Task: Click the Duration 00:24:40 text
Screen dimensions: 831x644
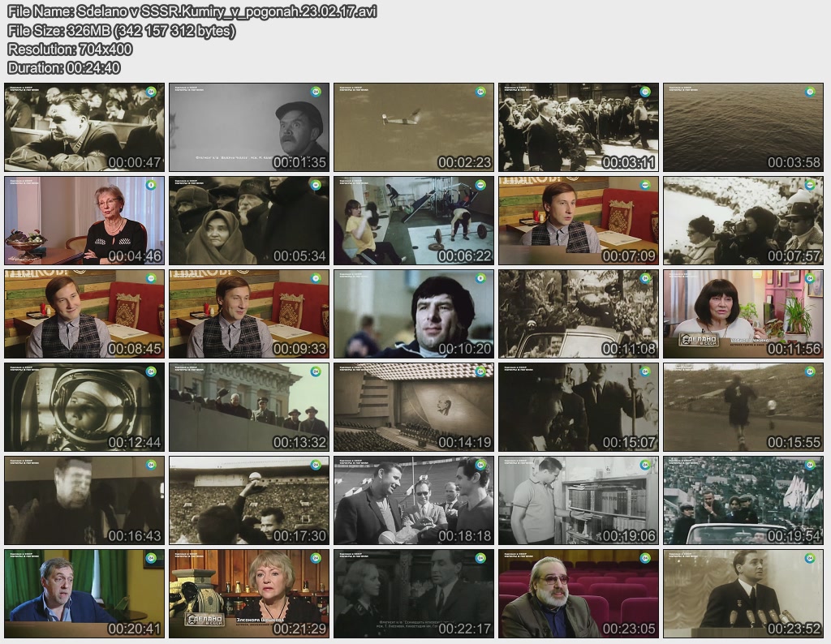Action: (64, 68)
